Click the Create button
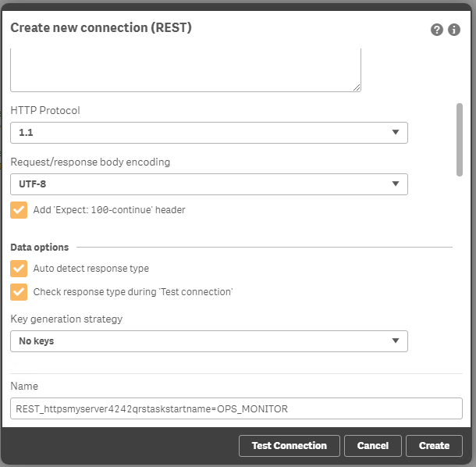 pyautogui.click(x=434, y=446)
